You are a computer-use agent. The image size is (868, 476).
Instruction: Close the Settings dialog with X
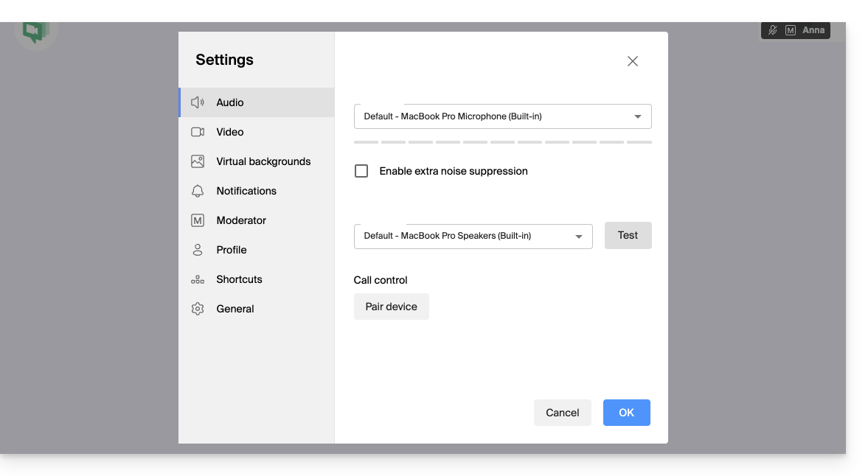[x=633, y=61]
